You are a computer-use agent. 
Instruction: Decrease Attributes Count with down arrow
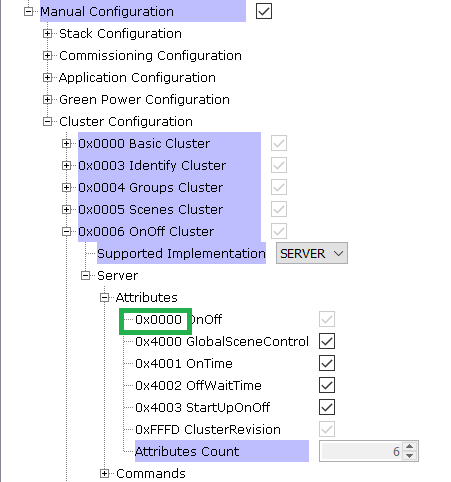(410, 456)
